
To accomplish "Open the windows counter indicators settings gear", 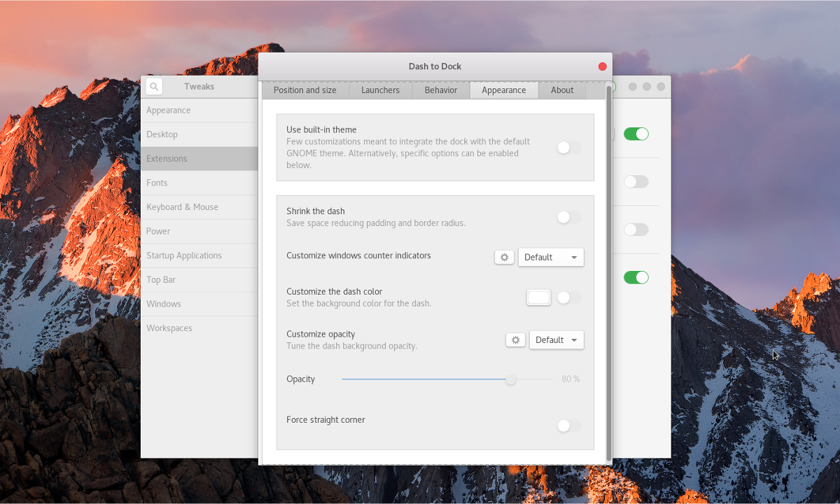I will point(504,257).
